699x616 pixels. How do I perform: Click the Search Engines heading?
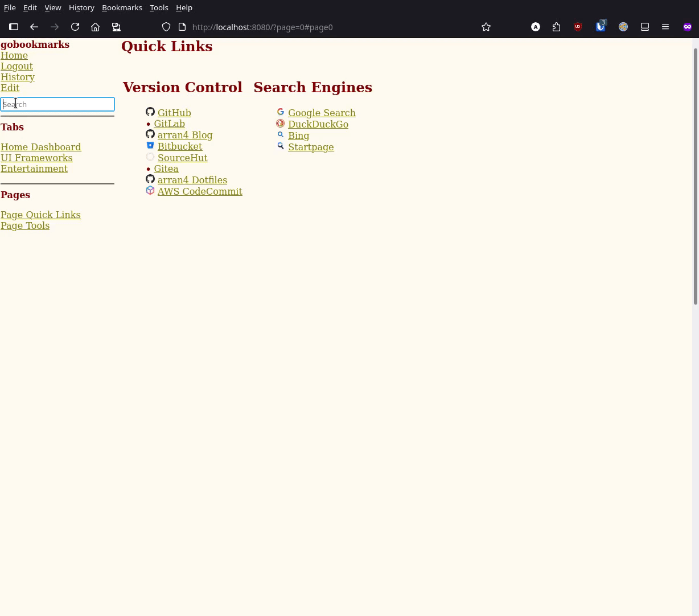tap(313, 87)
